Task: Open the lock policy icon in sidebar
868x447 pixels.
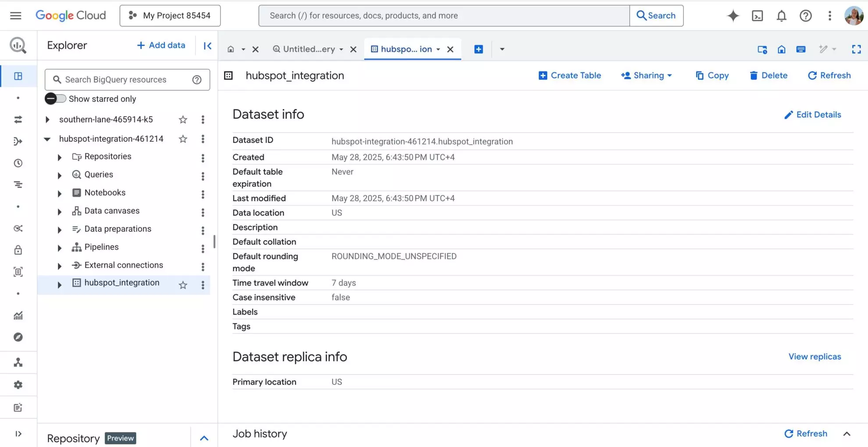Action: (18, 250)
